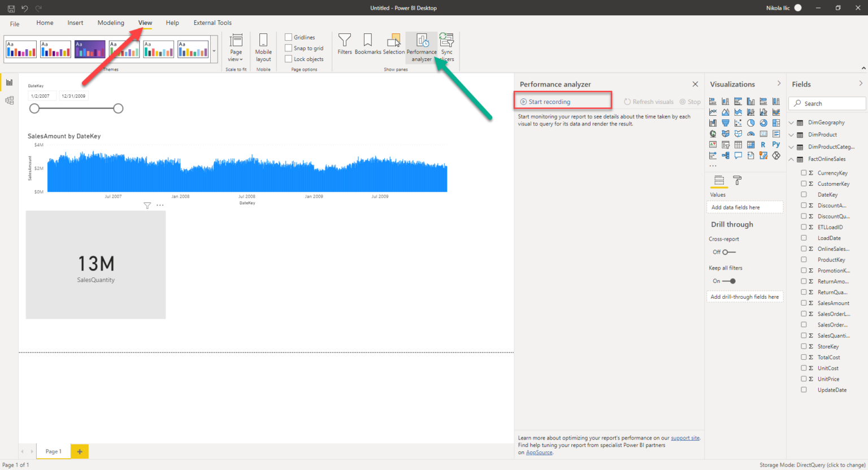Open the AppSource link
The height and width of the screenshot is (470, 868).
(539, 452)
